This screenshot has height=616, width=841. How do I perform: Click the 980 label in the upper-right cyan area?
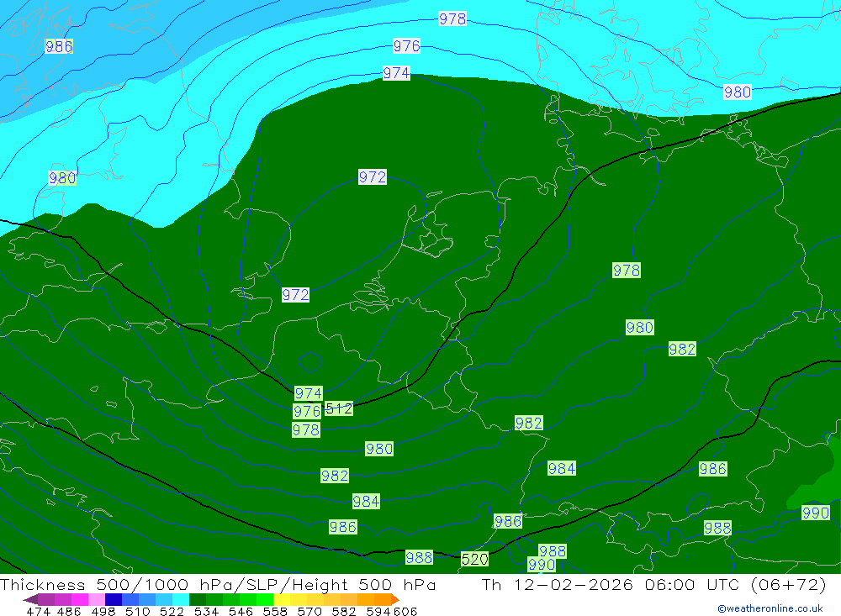tap(738, 92)
